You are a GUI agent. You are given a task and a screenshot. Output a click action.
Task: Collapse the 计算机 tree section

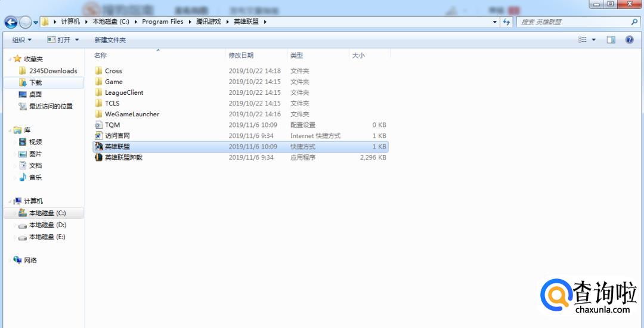click(10, 201)
